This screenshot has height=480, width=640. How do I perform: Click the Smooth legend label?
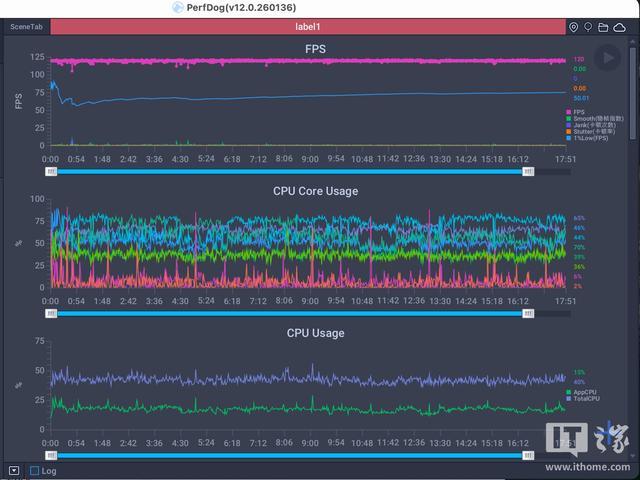click(595, 118)
